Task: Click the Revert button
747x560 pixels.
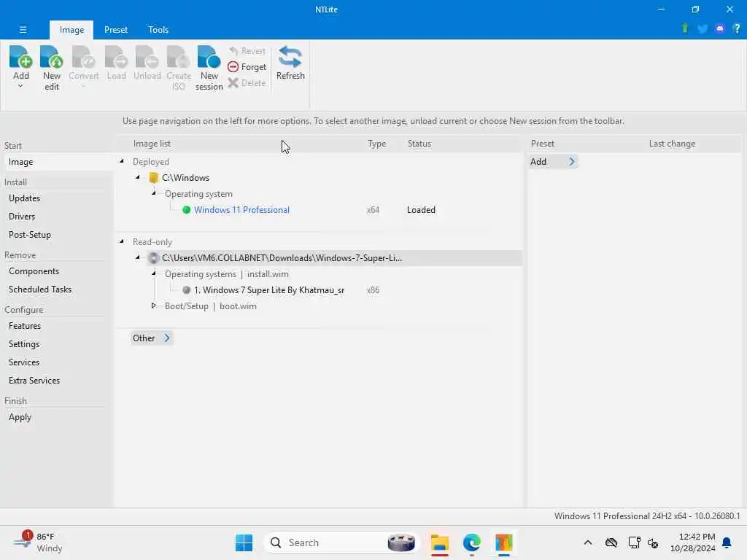Action: pos(247,50)
